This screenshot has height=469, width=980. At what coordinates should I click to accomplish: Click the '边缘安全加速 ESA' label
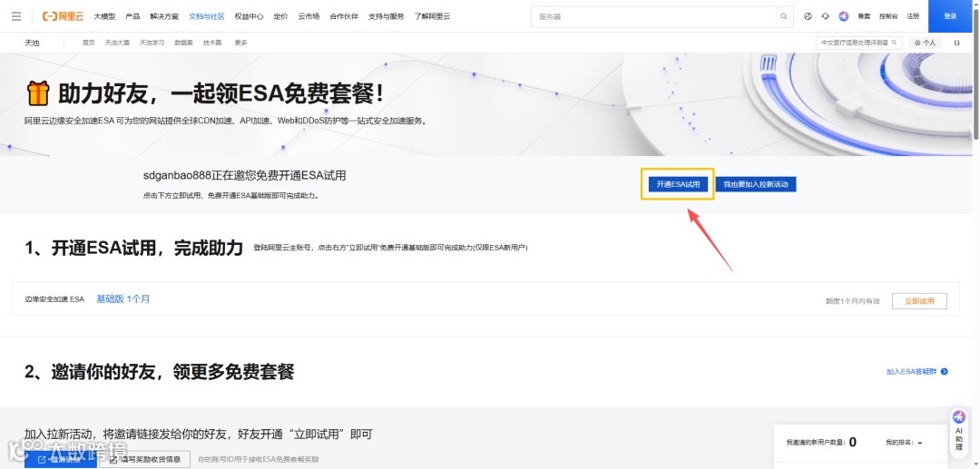54,299
